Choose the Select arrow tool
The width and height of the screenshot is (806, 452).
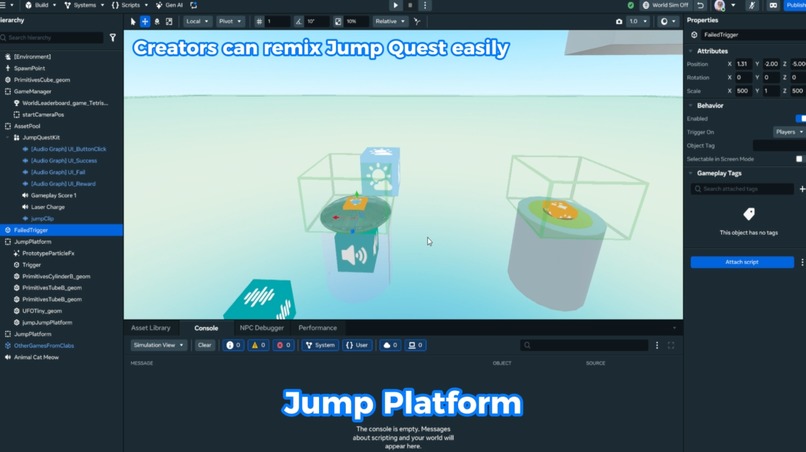click(133, 22)
